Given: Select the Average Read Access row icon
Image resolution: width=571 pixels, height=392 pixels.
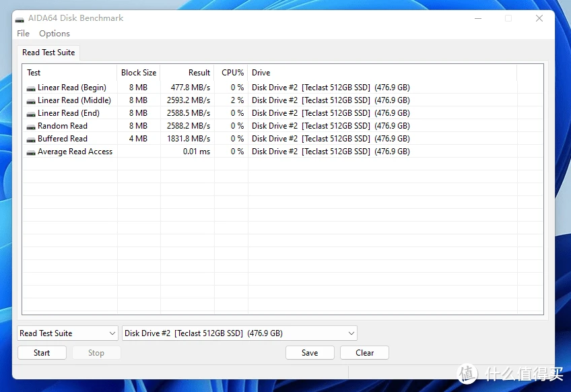Looking at the screenshot, I should click(x=31, y=152).
